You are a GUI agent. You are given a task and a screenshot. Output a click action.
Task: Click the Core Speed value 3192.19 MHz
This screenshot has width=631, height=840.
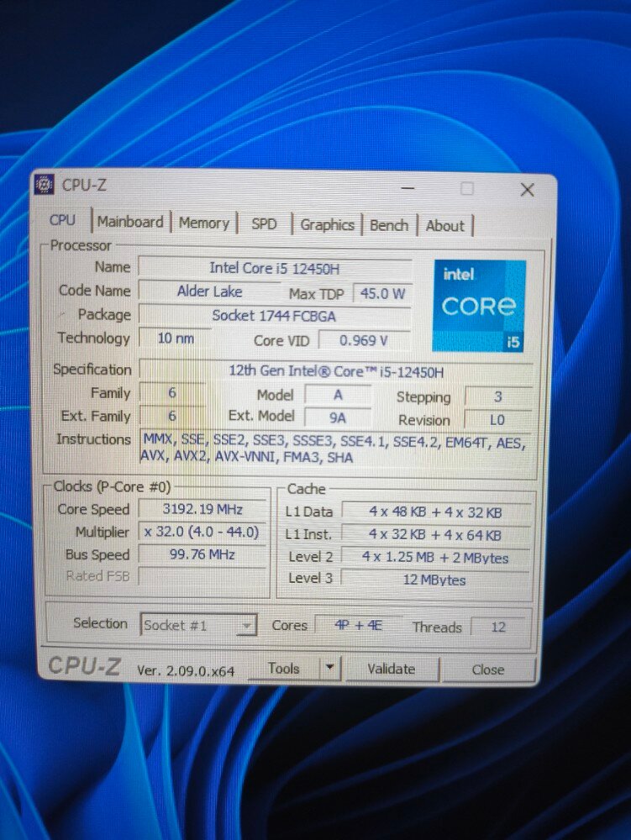click(202, 509)
